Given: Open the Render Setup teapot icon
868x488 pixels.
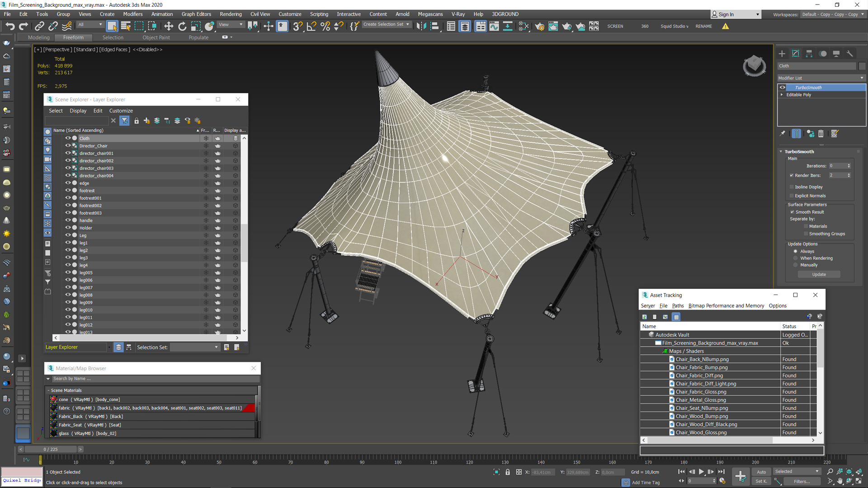Looking at the screenshot, I should (x=539, y=26).
